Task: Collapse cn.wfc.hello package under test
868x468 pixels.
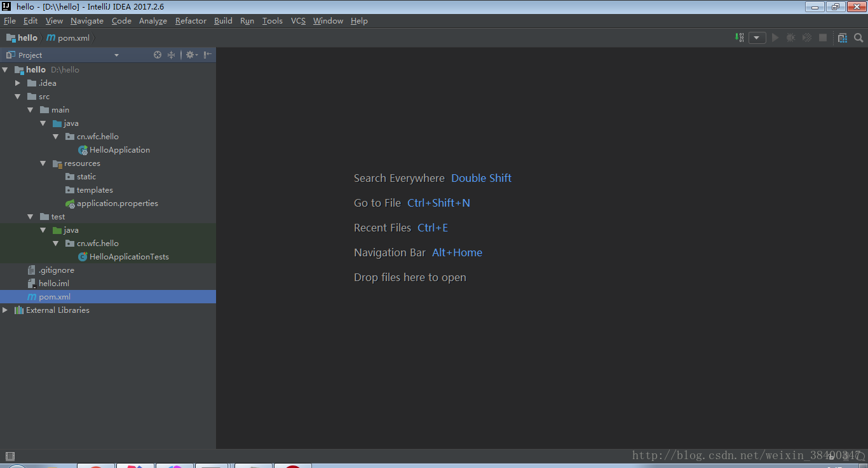Action: tap(56, 244)
